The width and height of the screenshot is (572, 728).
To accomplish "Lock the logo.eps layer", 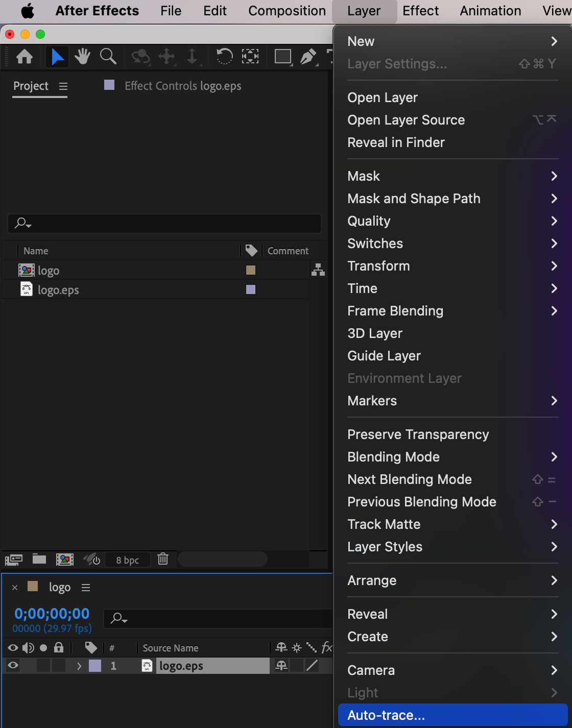I will coord(59,666).
